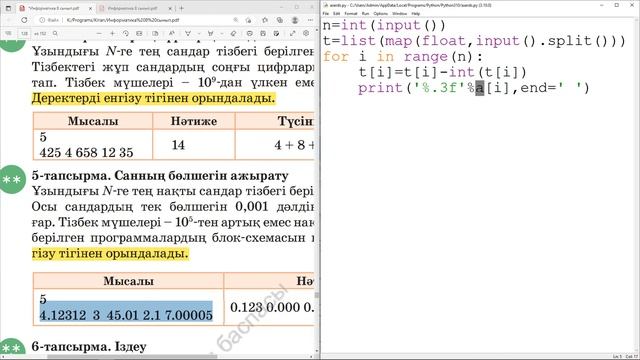Click code line 'n=int(input())'
Image resolution: width=640 pixels, height=360 pixels.
[384, 25]
